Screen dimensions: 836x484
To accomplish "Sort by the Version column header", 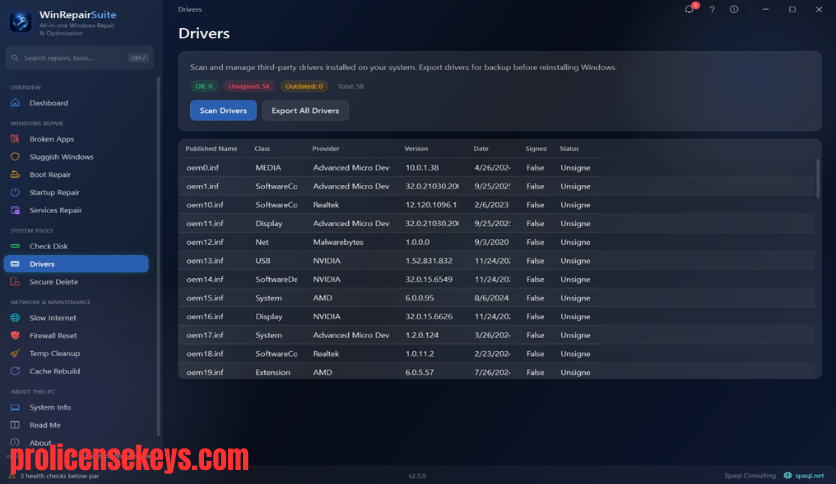I will [416, 149].
